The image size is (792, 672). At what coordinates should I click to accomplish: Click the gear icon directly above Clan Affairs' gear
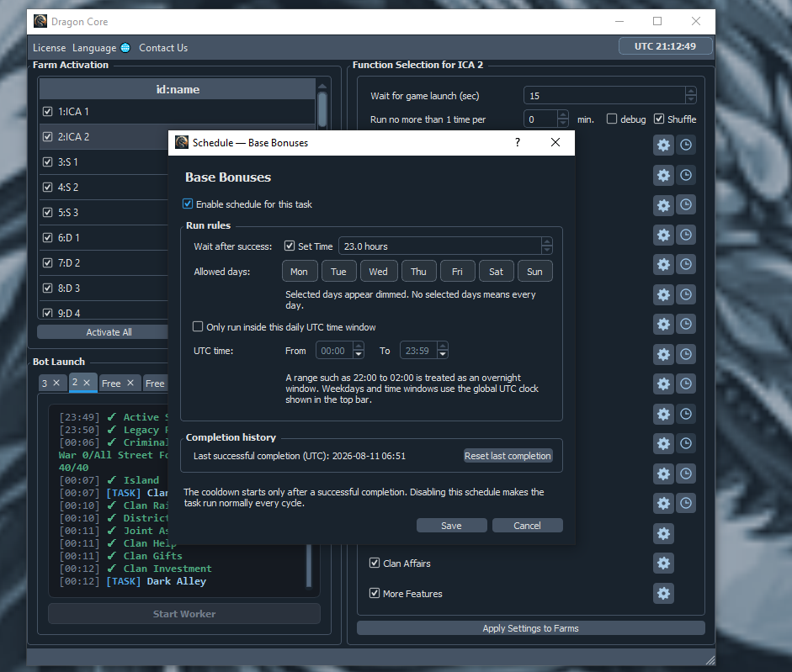pos(663,533)
